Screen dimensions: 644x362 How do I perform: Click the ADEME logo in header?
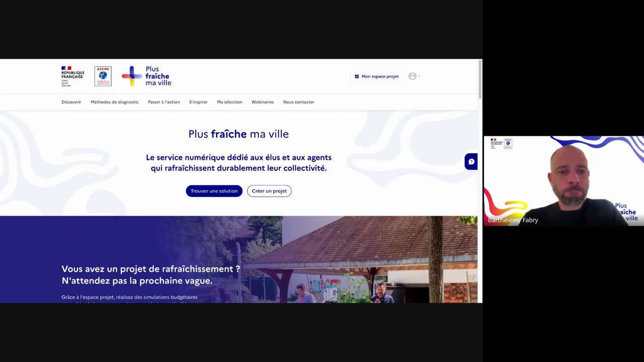[103, 76]
